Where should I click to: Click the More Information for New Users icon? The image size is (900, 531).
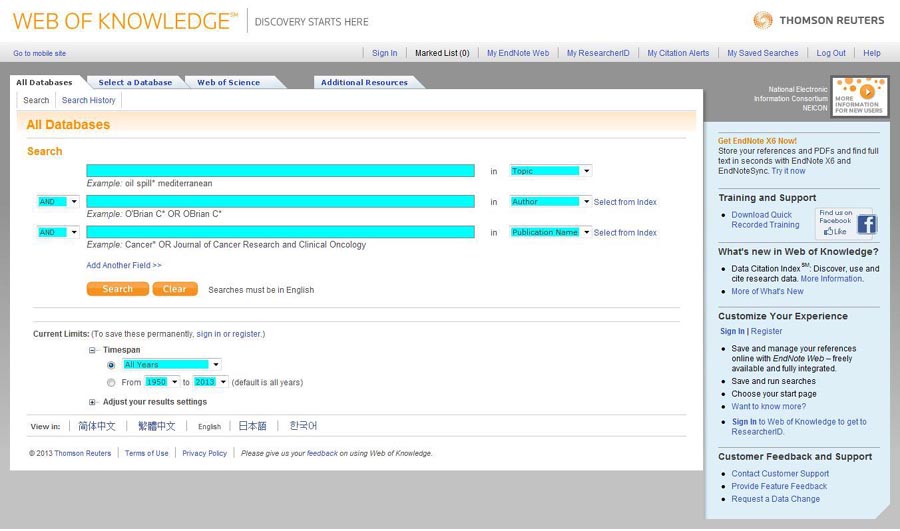[x=859, y=96]
